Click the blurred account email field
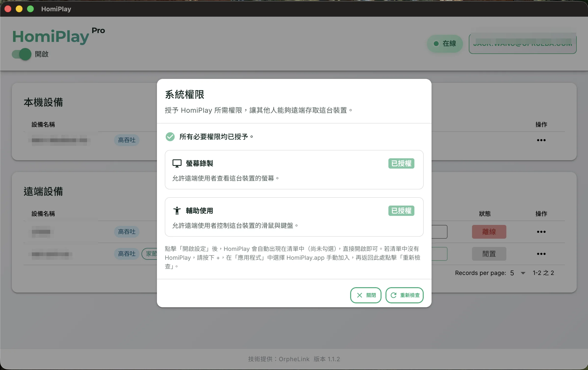This screenshot has width=588, height=370. click(523, 44)
